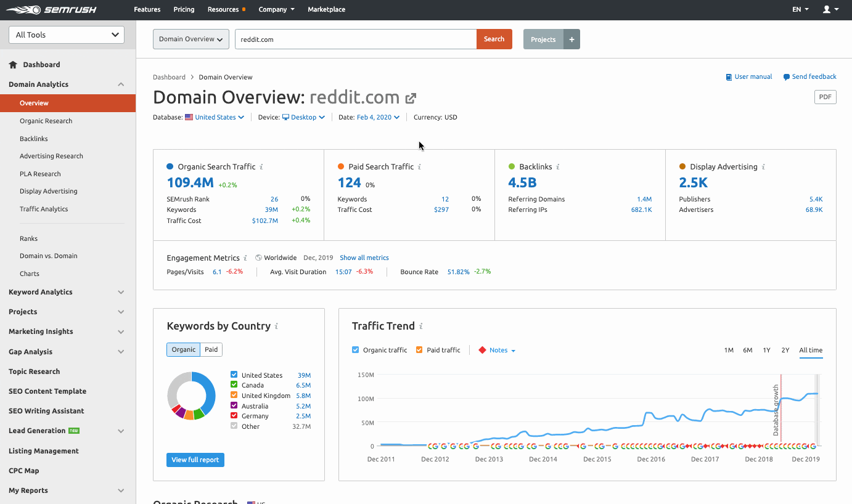Click the SEMrush logo
852x504 pixels.
51,9
